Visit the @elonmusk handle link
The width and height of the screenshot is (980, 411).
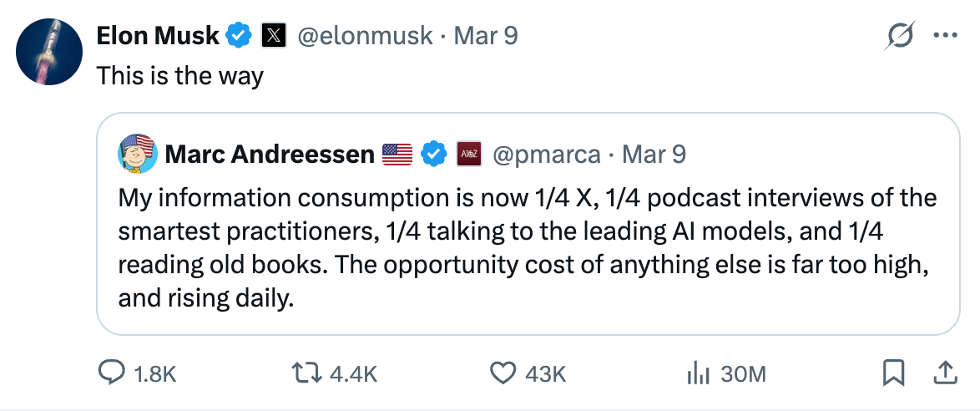[366, 36]
